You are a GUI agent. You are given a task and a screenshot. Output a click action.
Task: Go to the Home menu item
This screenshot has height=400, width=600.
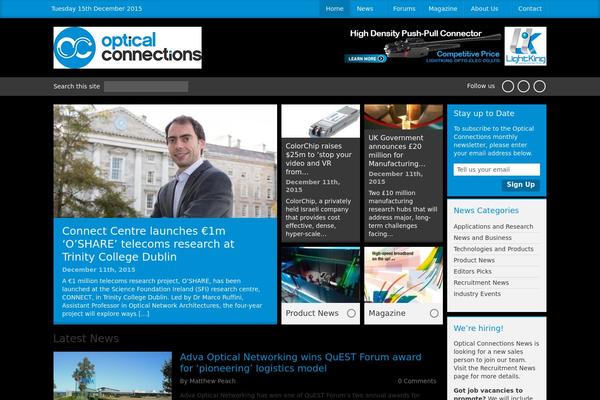tap(334, 8)
